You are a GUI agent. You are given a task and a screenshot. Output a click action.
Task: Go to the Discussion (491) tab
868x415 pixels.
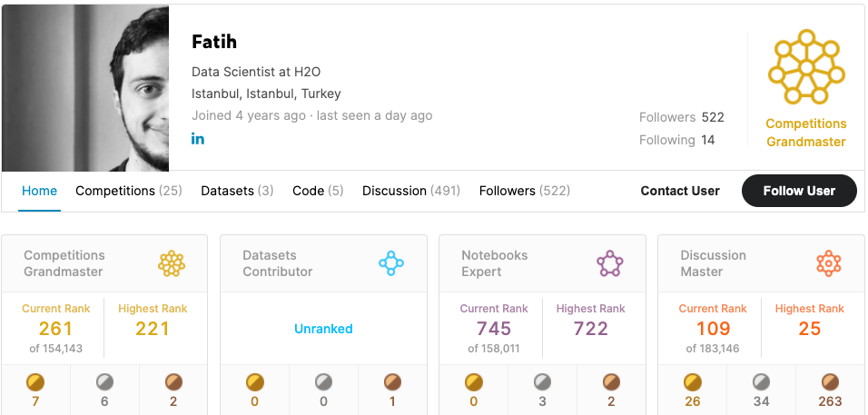(411, 191)
